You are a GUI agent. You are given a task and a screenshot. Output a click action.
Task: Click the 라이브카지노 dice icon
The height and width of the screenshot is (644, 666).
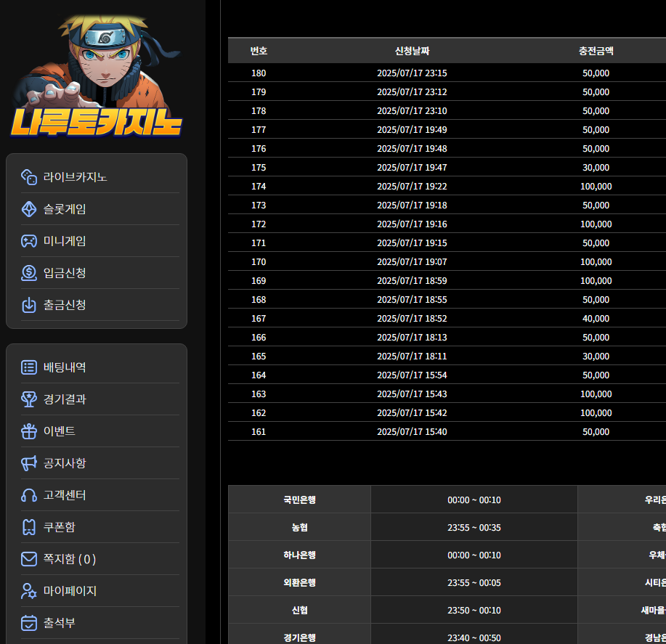(29, 177)
